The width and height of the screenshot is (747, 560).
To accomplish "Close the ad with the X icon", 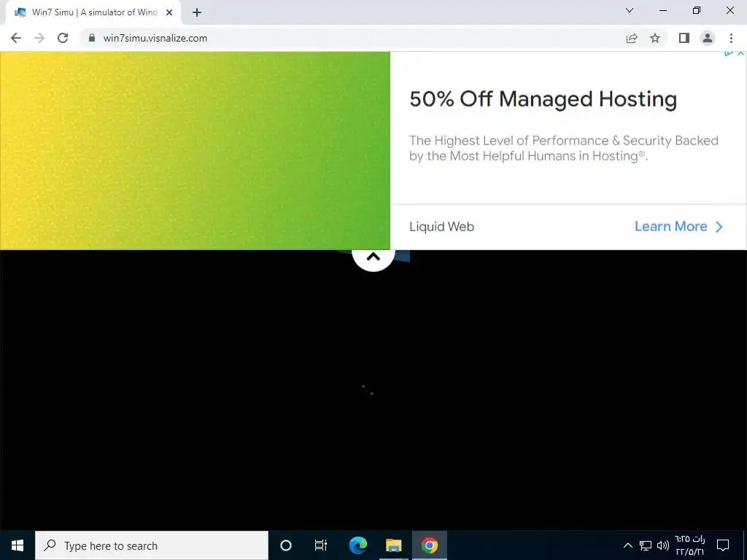I will [x=741, y=53].
